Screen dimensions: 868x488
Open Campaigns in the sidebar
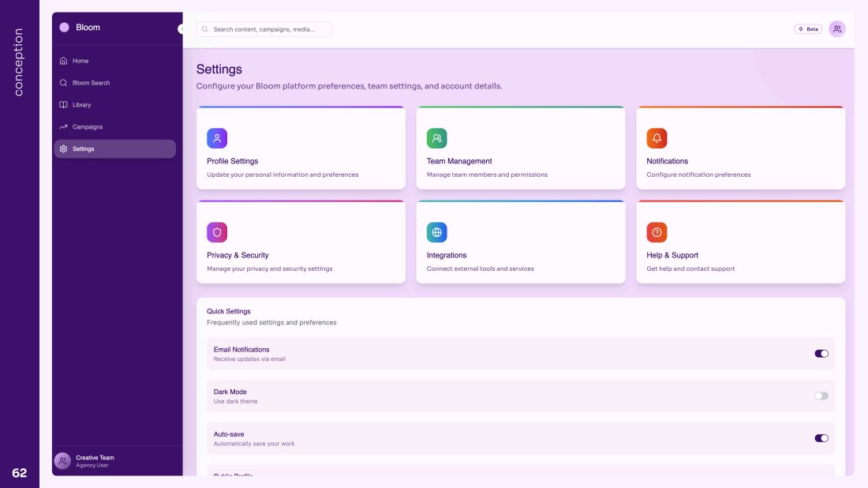pyautogui.click(x=87, y=127)
